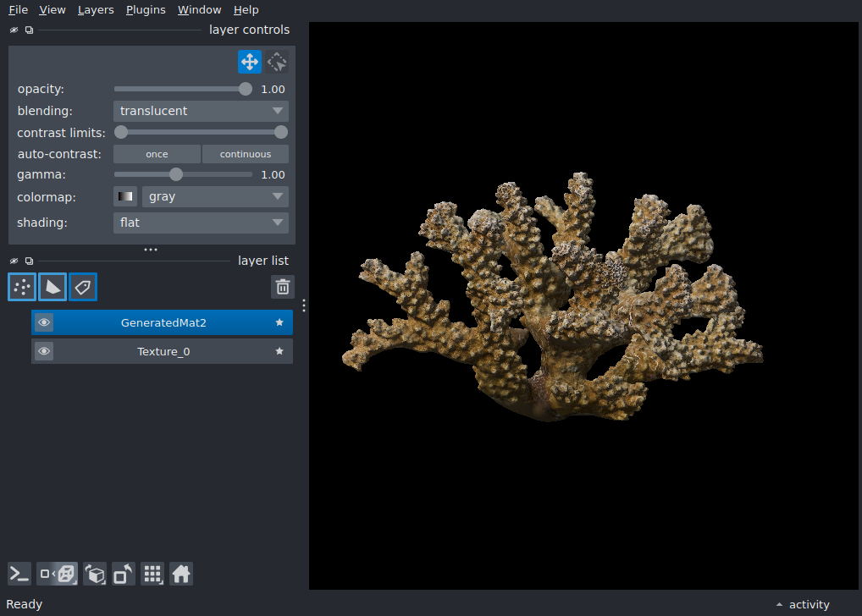Image resolution: width=862 pixels, height=616 pixels.
Task: Open the Layers menu
Action: (96, 10)
